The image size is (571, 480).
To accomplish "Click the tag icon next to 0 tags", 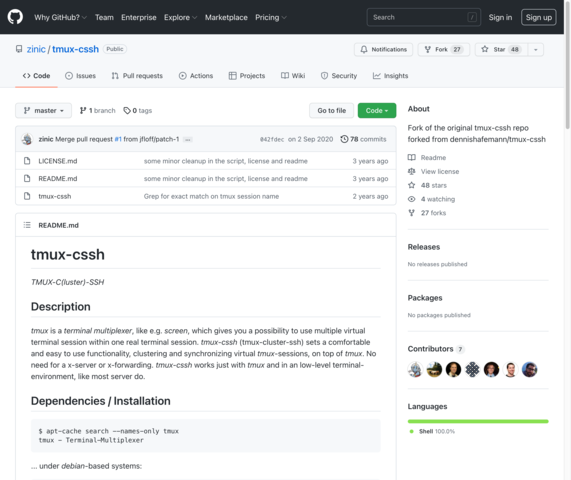I will coord(127,110).
